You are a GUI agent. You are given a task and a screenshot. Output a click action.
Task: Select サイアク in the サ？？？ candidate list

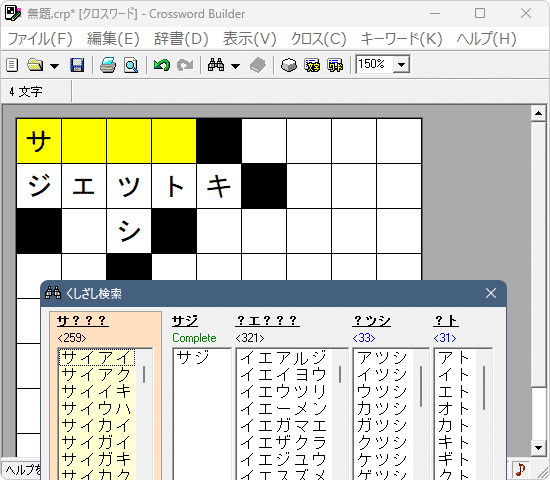pyautogui.click(x=96, y=375)
